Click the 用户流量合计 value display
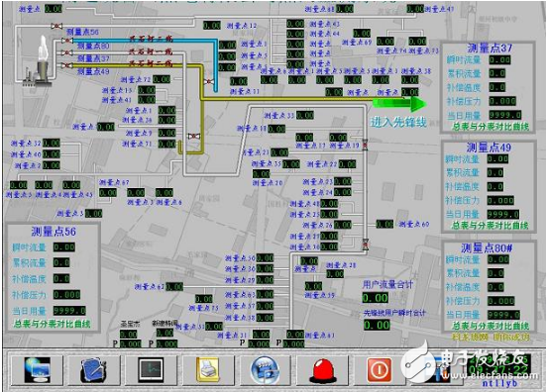The width and height of the screenshot is (547, 392). tap(376, 298)
